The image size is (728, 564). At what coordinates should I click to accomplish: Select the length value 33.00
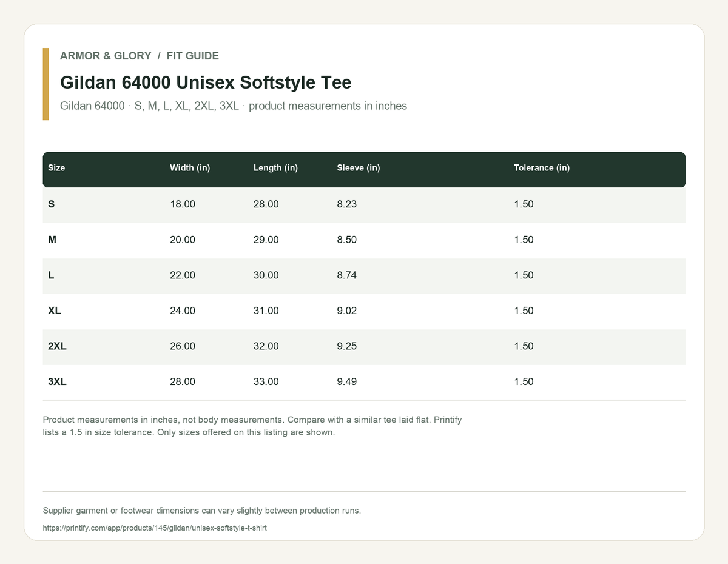click(x=266, y=381)
